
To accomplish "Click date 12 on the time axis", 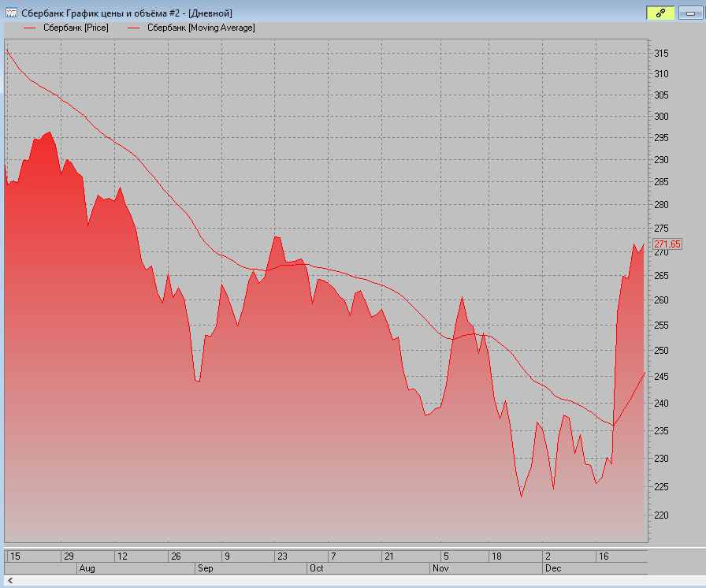I will (122, 556).
